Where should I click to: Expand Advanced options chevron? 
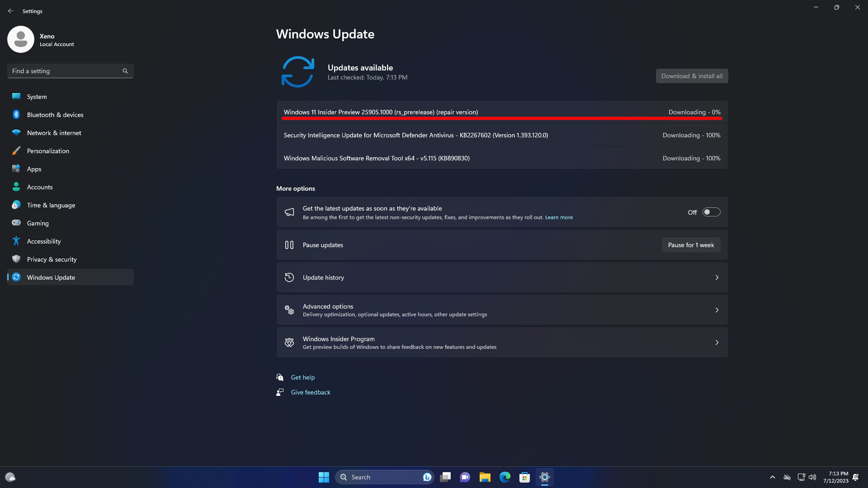[x=717, y=310]
